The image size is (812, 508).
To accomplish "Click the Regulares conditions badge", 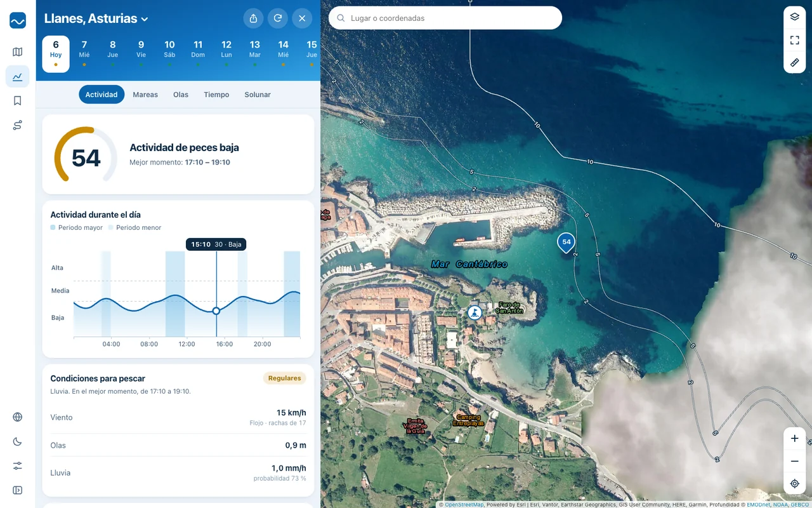I will [284, 378].
